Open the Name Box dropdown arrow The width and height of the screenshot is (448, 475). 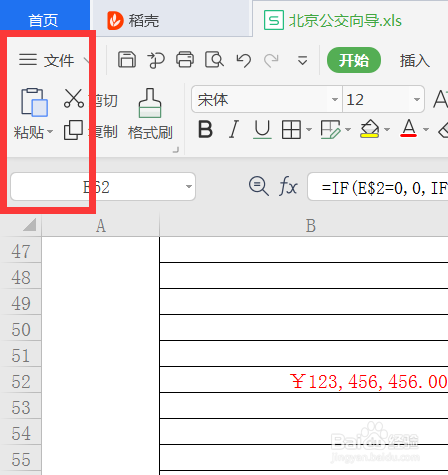click(189, 187)
